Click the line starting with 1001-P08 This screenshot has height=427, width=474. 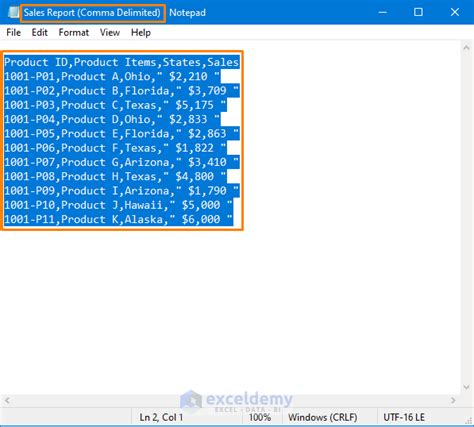(x=115, y=177)
